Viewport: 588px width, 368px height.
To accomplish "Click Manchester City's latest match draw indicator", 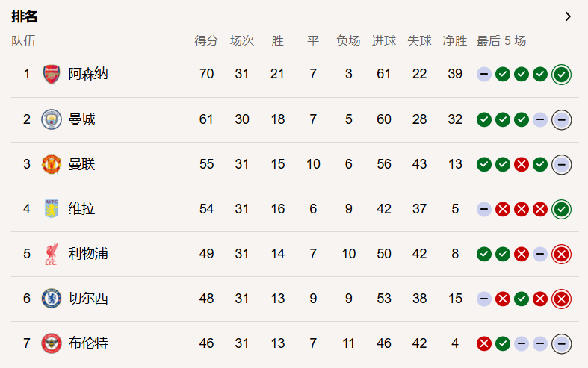I will 561,119.
